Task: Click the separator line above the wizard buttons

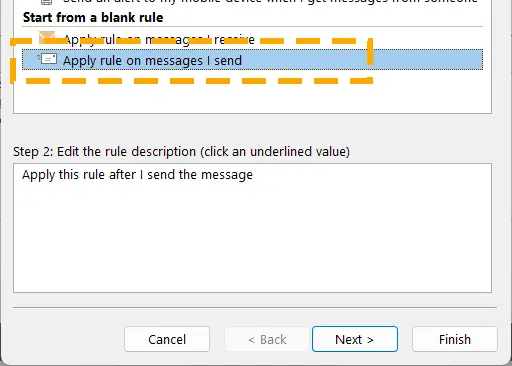Action: click(255, 307)
